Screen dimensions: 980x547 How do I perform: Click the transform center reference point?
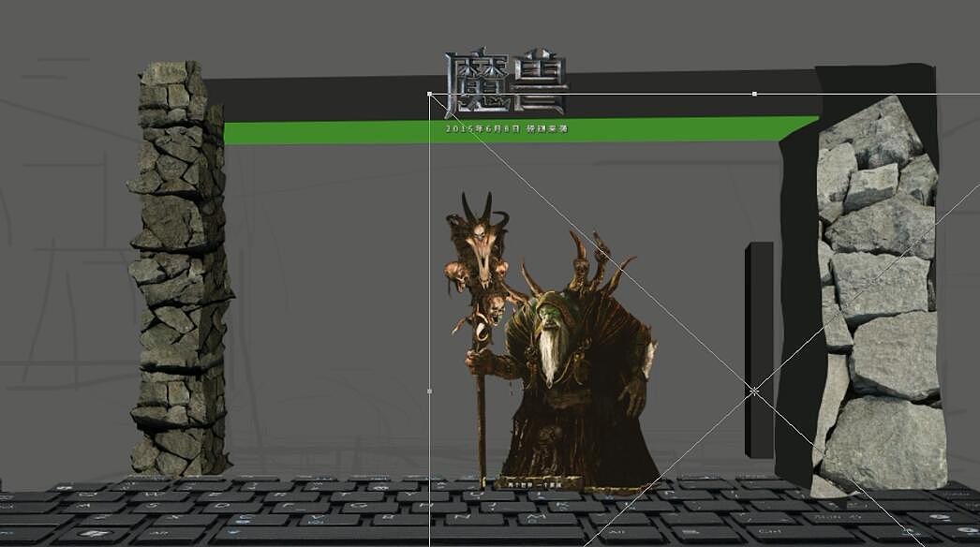tap(754, 392)
